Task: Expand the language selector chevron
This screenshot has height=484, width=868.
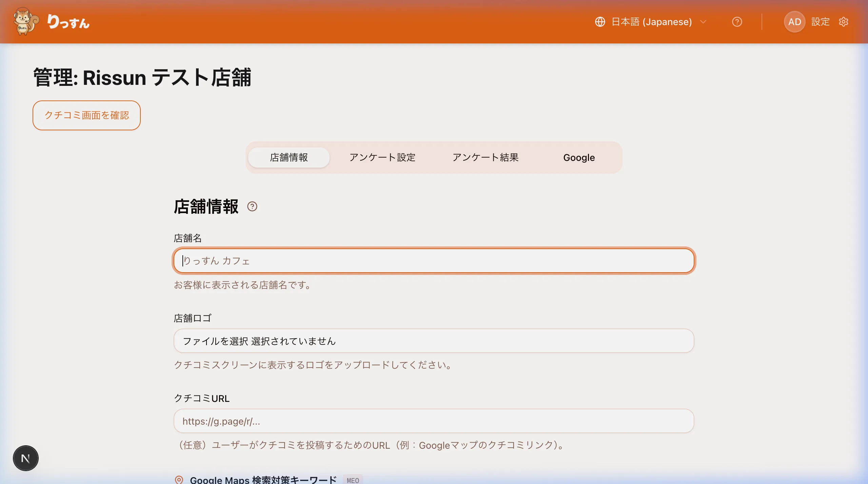Action: click(x=703, y=22)
